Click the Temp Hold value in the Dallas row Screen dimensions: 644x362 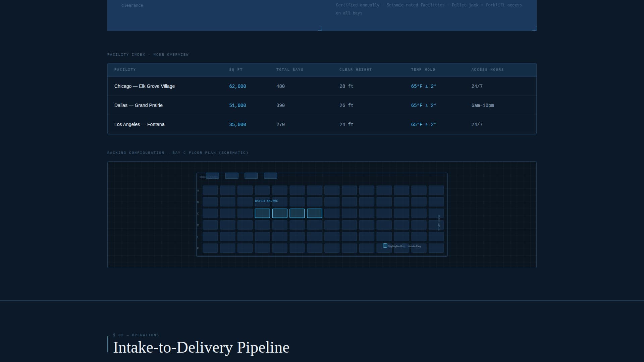click(424, 106)
